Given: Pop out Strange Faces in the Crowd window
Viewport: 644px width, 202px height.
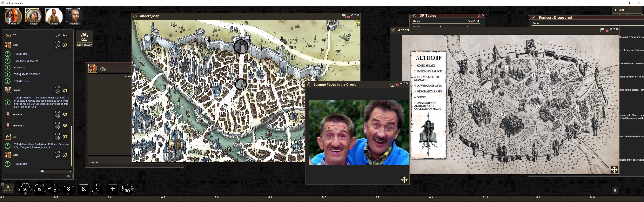Looking at the screenshot, I should coord(401,84).
